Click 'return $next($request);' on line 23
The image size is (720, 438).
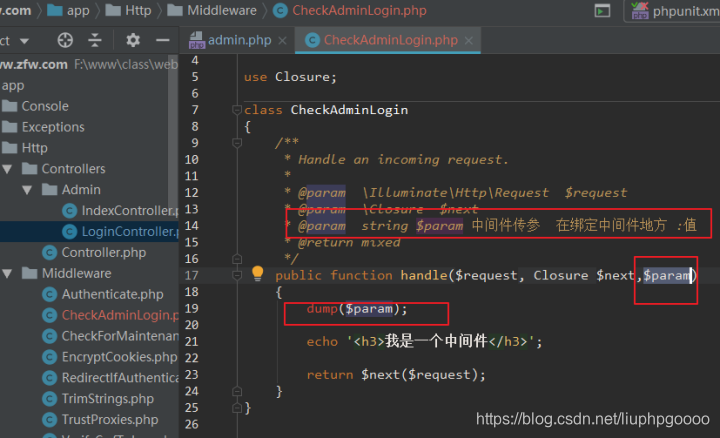coord(396,375)
